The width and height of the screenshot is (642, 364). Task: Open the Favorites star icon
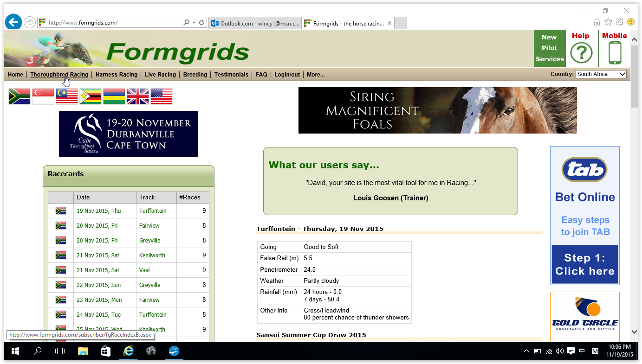(608, 22)
